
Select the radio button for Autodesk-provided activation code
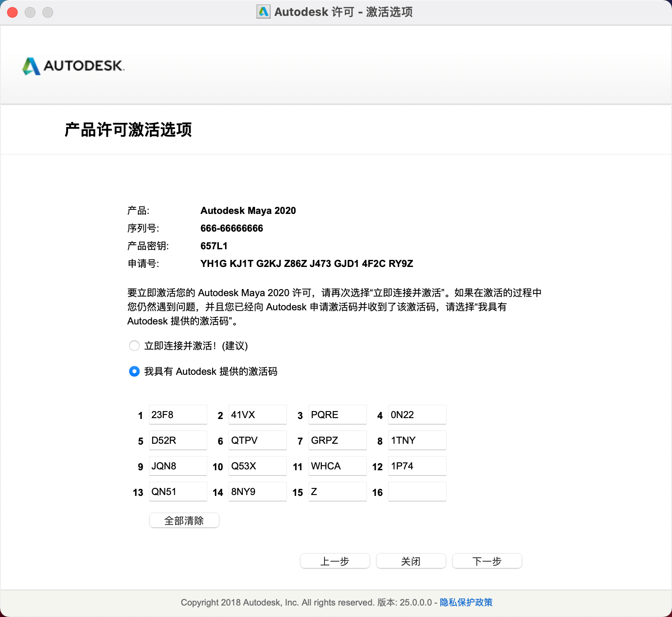[x=134, y=371]
